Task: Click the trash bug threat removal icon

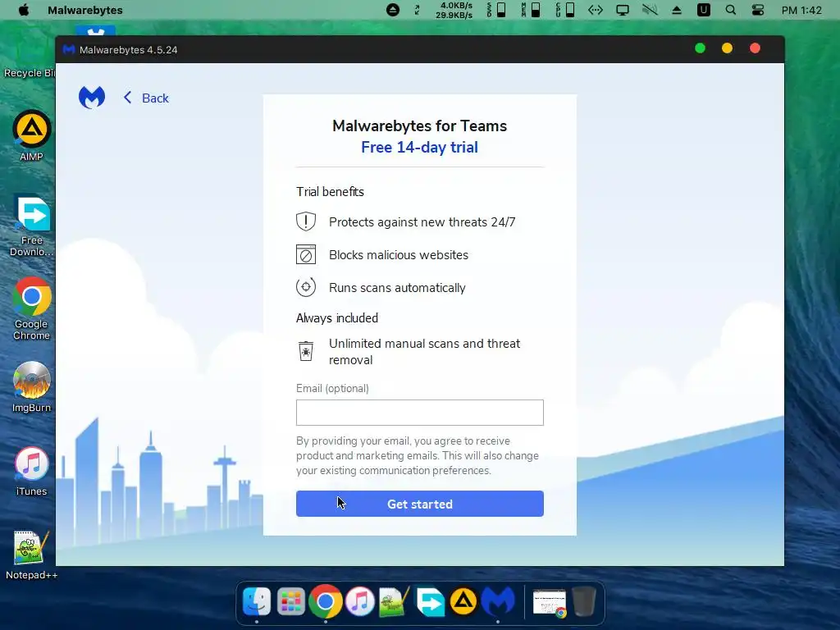Action: tap(306, 351)
